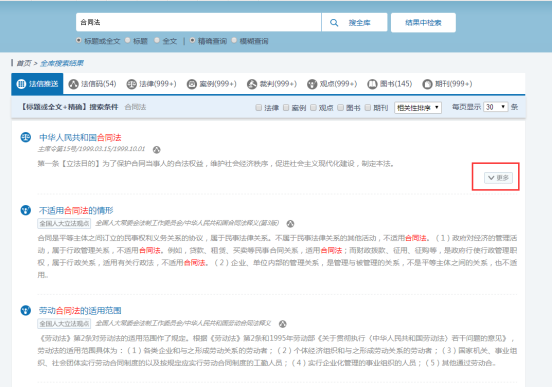552x388 pixels.
Task: Open the 裁判(999+) tab
Action: pos(272,84)
